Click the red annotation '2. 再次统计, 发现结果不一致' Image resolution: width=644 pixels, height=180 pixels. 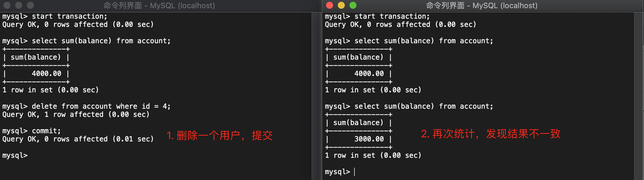pyautogui.click(x=491, y=134)
